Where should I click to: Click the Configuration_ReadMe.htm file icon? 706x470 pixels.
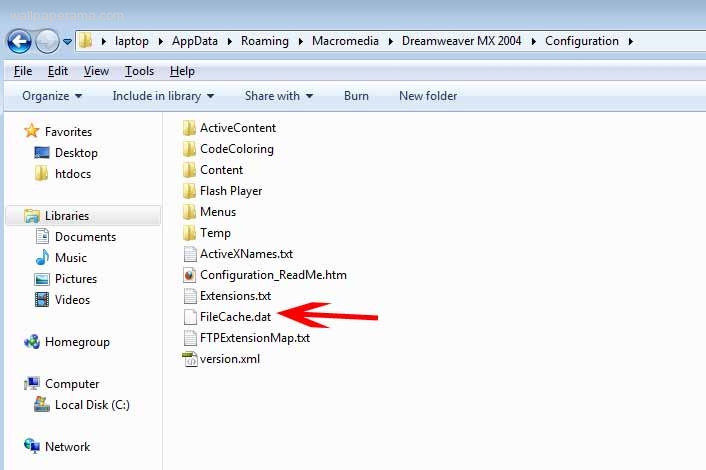(x=190, y=275)
